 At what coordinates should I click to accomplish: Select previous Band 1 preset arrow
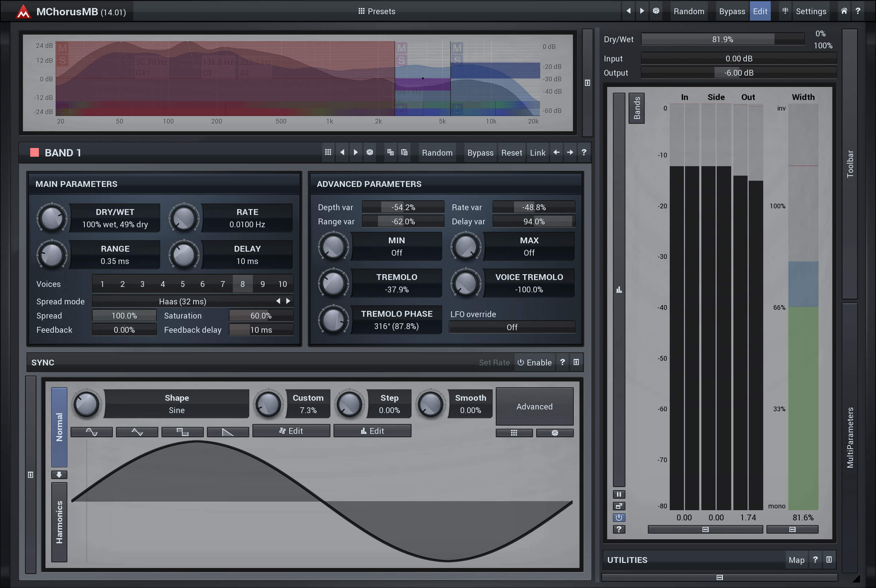pos(342,152)
